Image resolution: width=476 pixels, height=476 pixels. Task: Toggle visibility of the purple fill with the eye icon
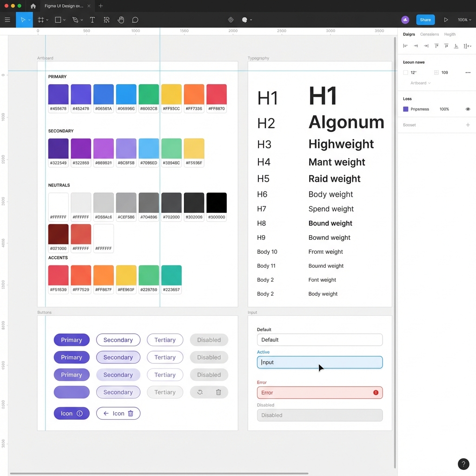coord(468,109)
